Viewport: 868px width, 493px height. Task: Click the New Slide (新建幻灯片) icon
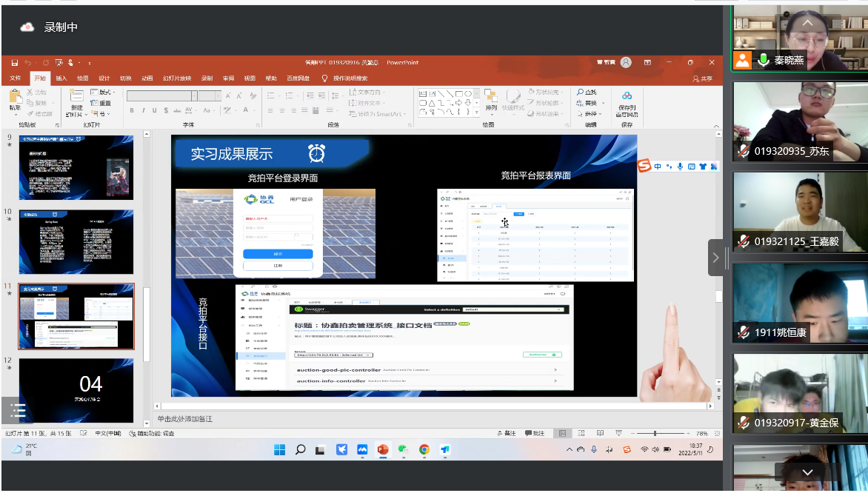[76, 97]
